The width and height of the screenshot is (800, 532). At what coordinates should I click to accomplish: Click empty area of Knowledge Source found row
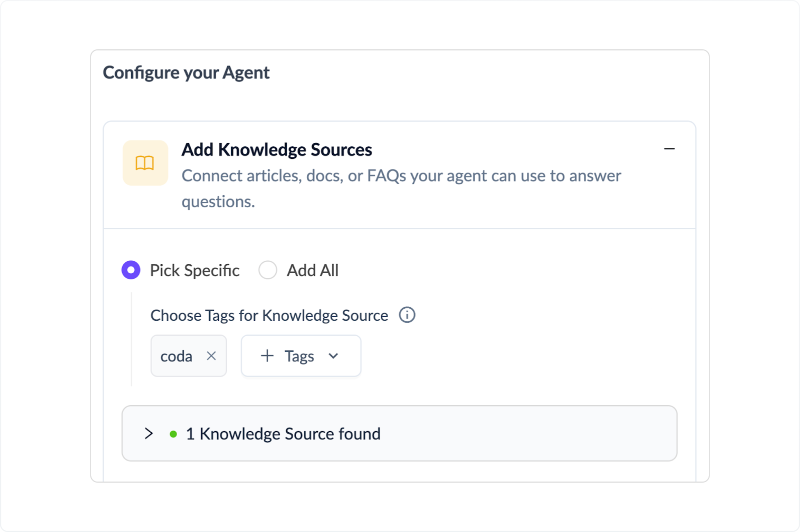click(525, 434)
